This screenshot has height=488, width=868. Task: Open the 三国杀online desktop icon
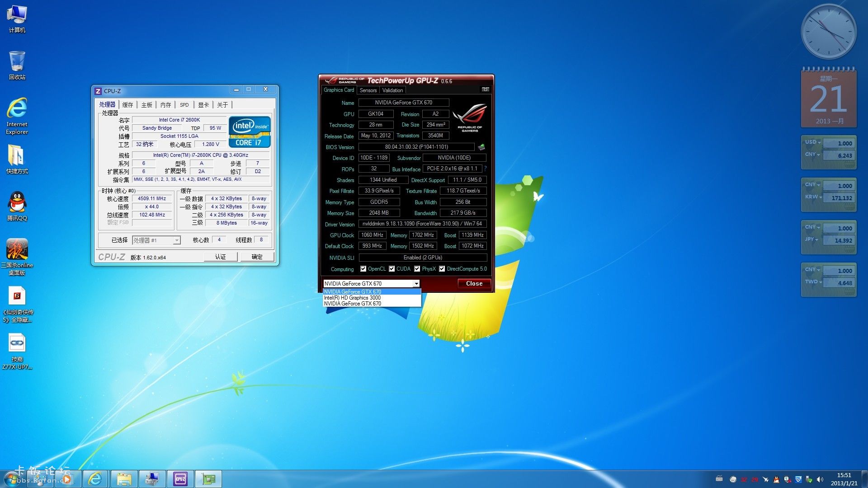pos(17,257)
